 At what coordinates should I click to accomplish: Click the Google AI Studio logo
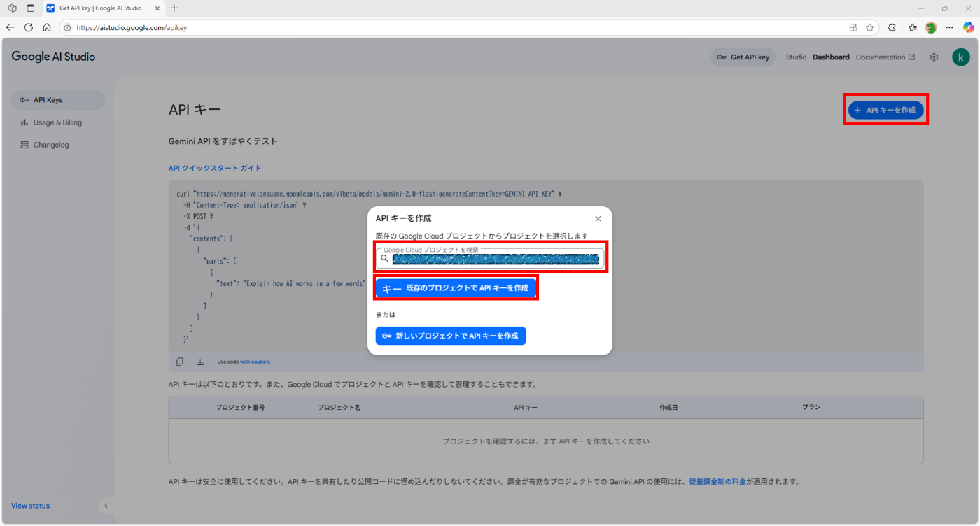pos(53,57)
